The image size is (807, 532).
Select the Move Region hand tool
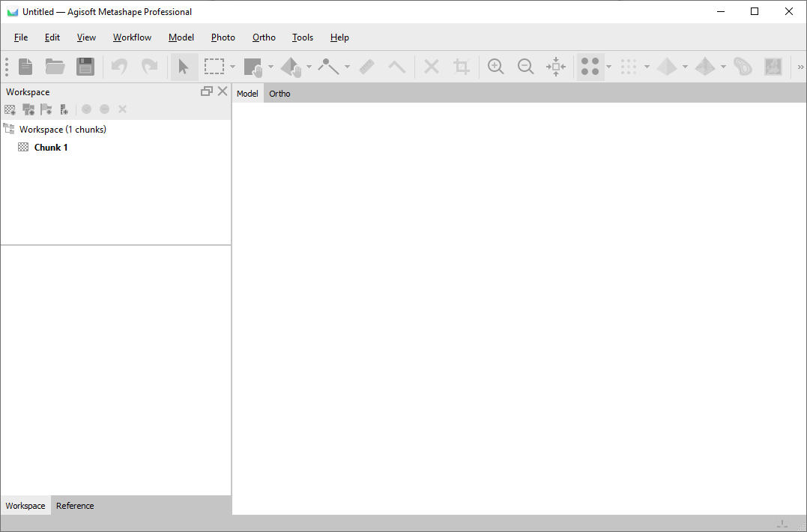253,67
